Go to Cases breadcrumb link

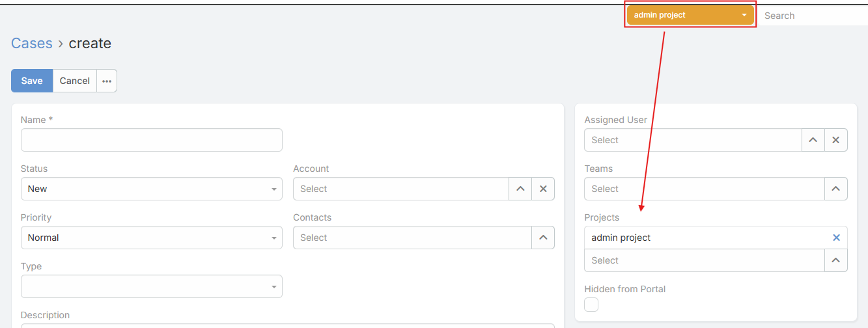pos(32,44)
